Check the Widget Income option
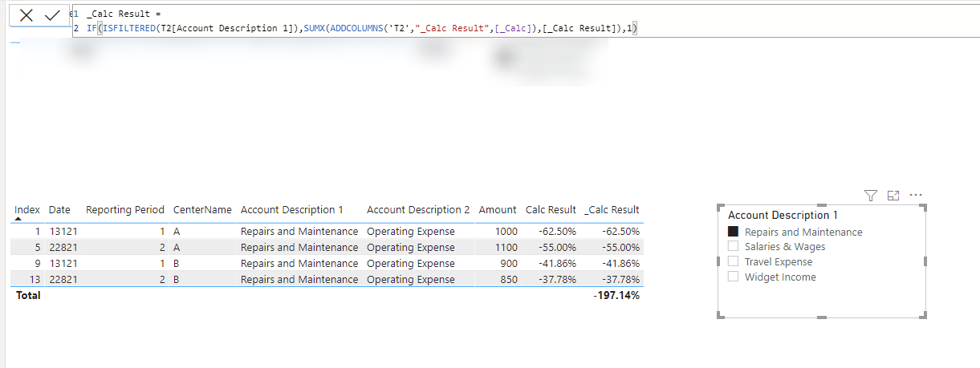Screen dimensions: 980x368 coord(733,277)
